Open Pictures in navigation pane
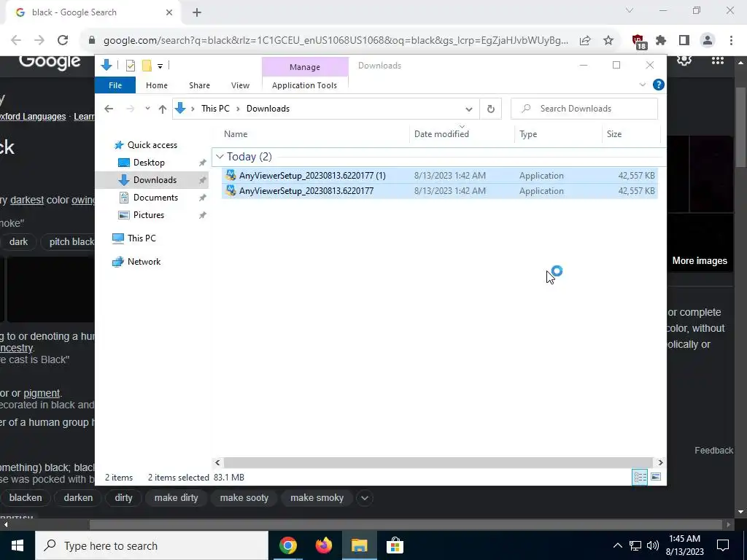The width and height of the screenshot is (747, 560). (x=149, y=215)
